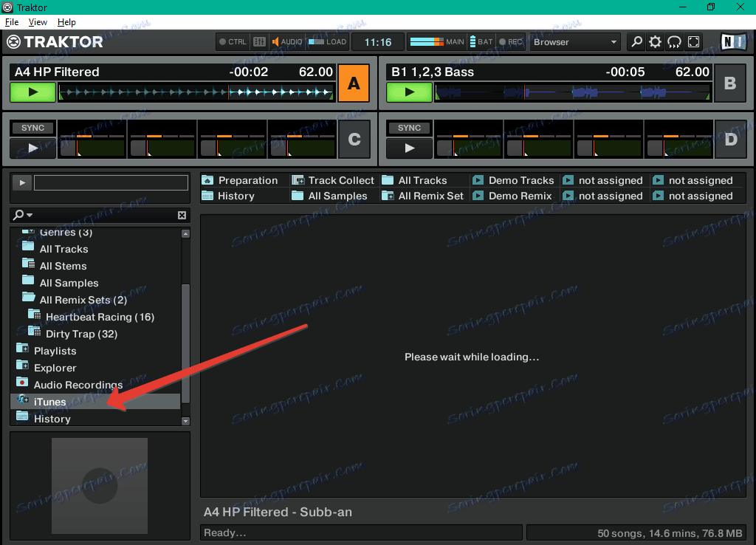Select Deck C letter button
The image size is (756, 545).
354,140
